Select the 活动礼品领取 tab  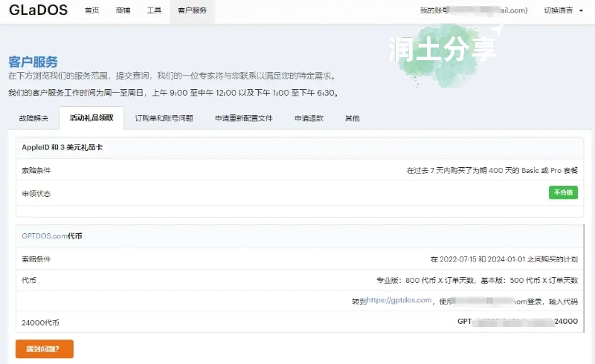91,118
